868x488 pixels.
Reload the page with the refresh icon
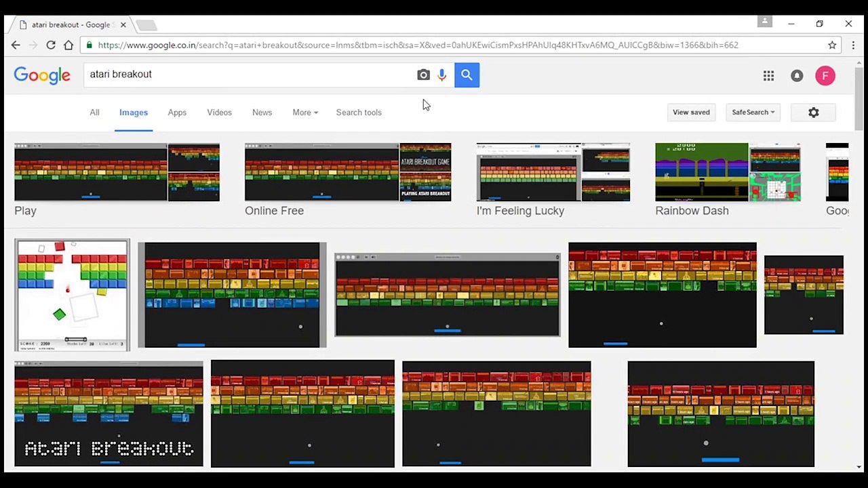51,45
